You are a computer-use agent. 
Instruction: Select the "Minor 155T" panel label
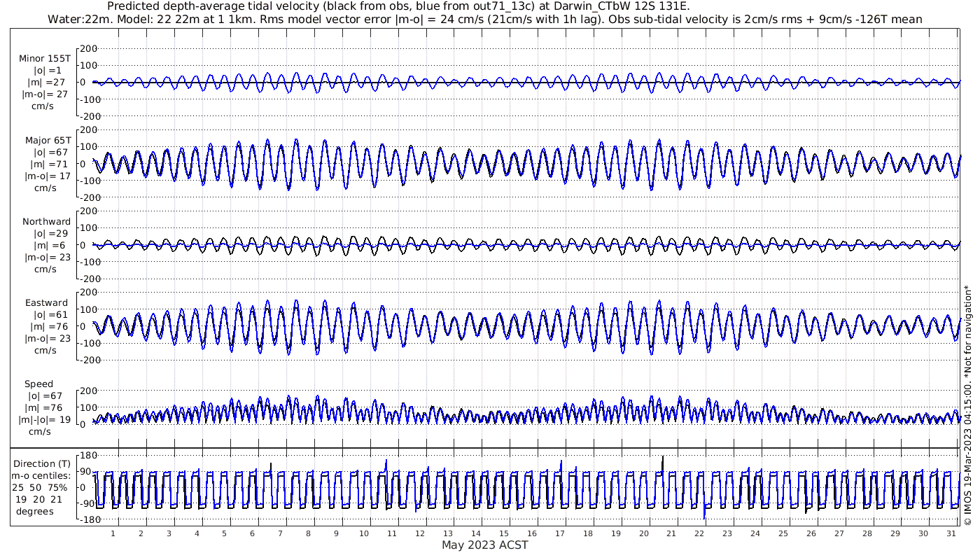click(x=45, y=58)
